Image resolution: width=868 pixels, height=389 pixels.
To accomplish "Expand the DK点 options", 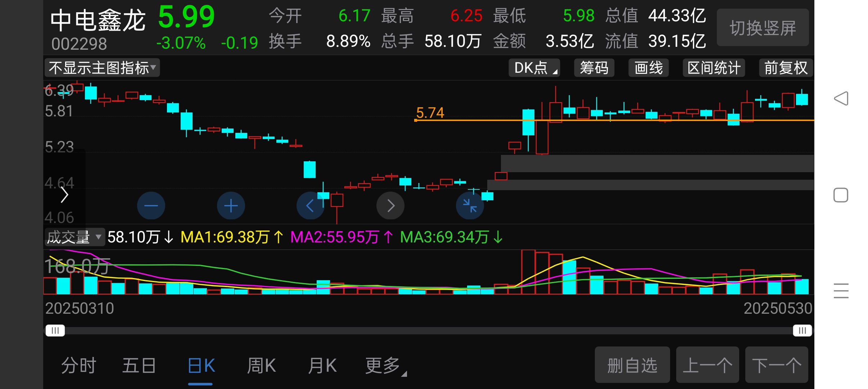I will tap(534, 68).
